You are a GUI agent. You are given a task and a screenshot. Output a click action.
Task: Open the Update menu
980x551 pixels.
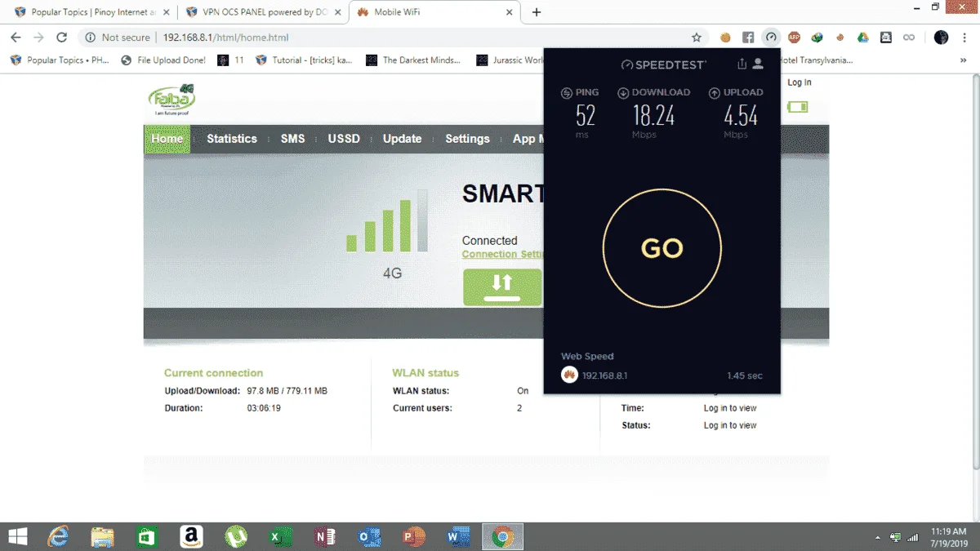click(x=403, y=139)
